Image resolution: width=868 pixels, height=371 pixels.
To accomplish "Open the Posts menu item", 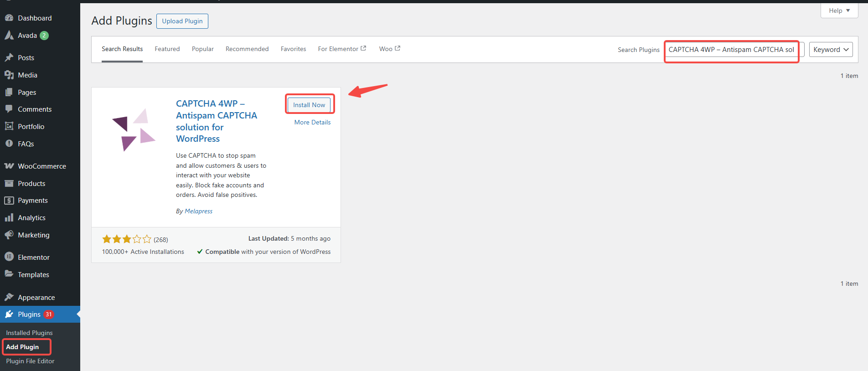I will coord(40,57).
